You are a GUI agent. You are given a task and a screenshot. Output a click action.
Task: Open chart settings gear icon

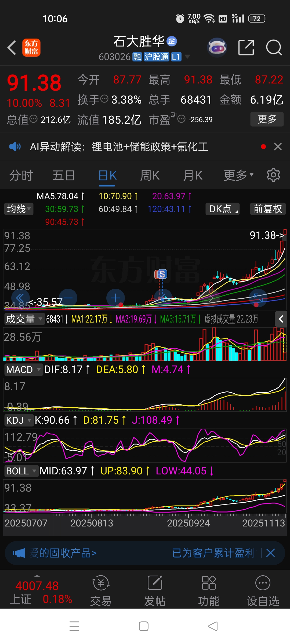(273, 175)
